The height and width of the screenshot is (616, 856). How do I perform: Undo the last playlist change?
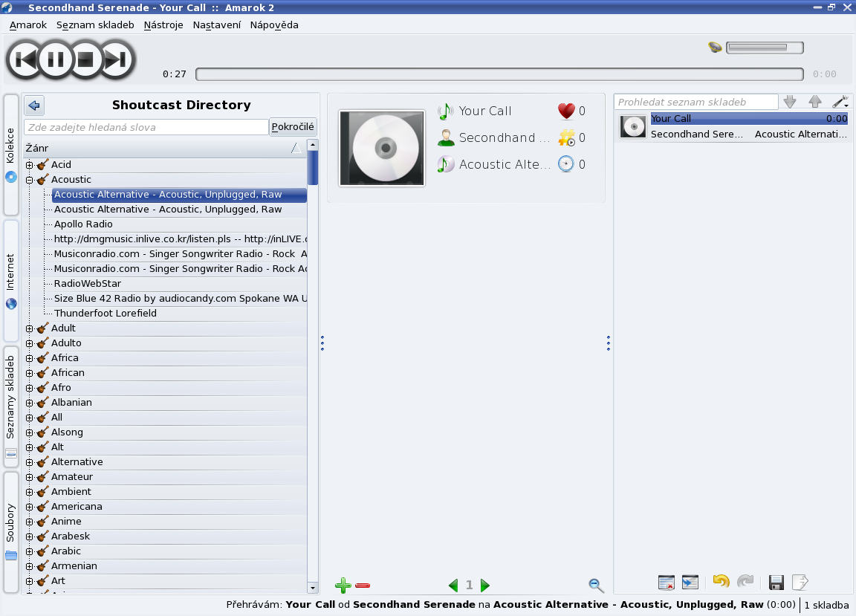tap(721, 582)
